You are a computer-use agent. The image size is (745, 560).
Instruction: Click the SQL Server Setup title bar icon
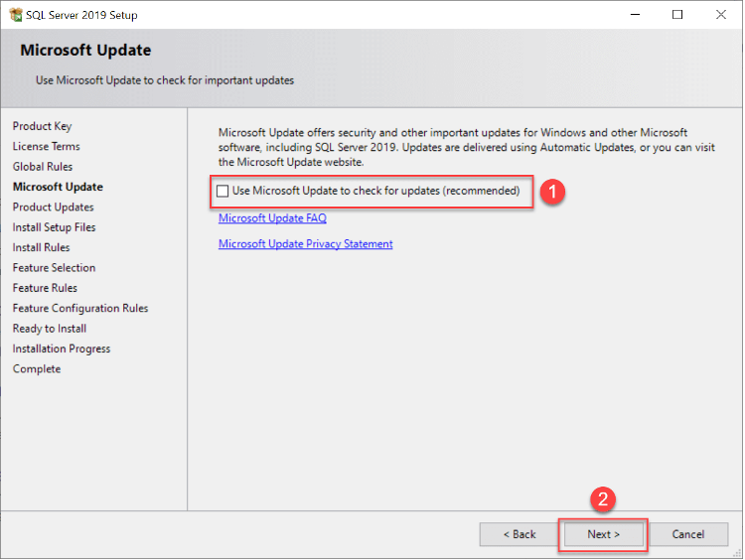point(16,15)
